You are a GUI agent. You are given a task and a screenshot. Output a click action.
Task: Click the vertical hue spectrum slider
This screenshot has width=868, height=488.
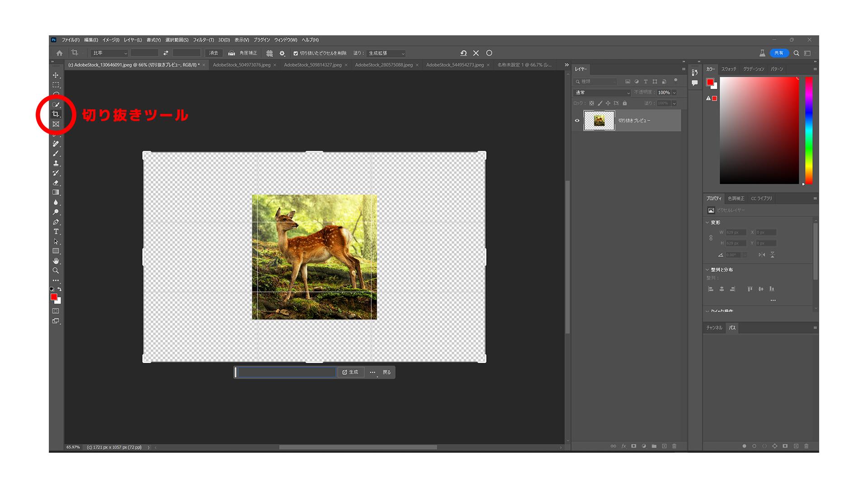pyautogui.click(x=809, y=130)
